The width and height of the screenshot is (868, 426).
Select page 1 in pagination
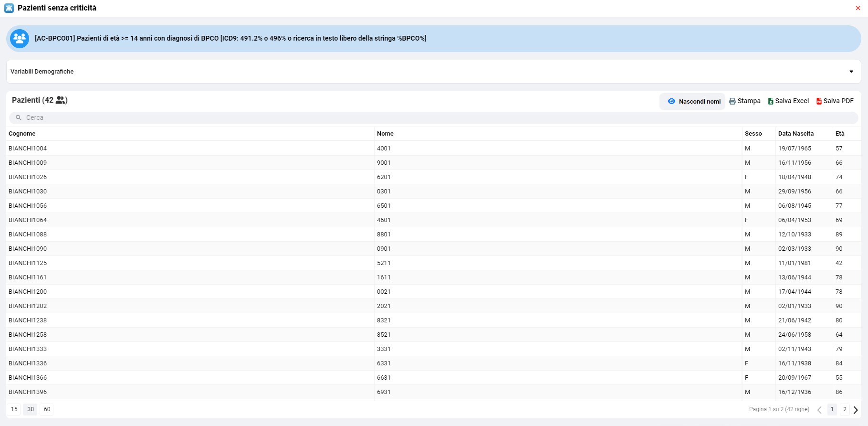(832, 409)
